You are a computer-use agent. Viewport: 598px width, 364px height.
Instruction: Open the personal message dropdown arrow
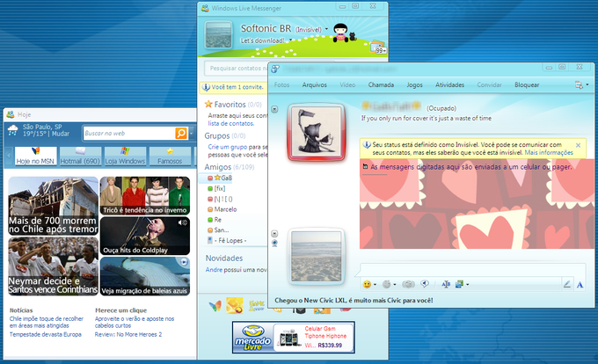[x=290, y=40]
